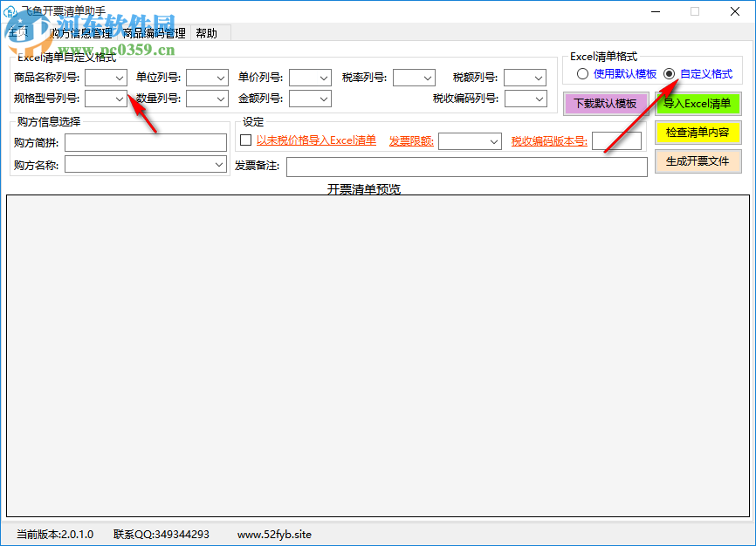The width and height of the screenshot is (756, 546).
Task: Open the 税率列号 dropdown
Action: (414, 78)
